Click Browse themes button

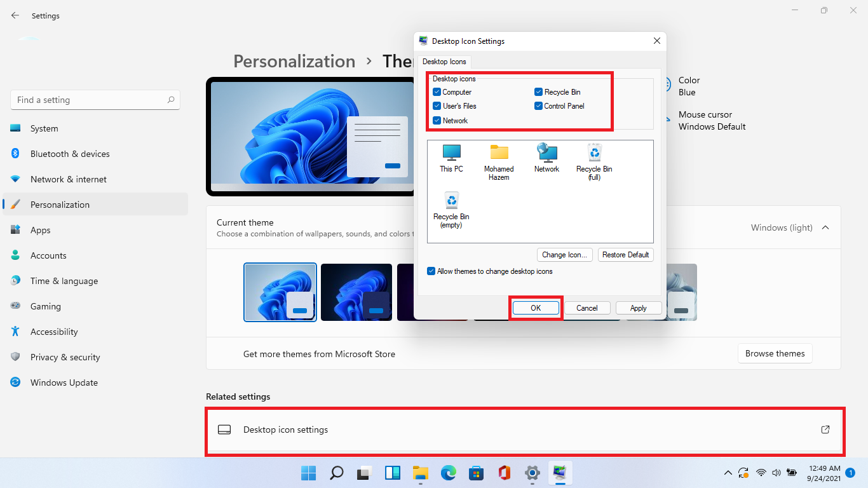coord(775,353)
